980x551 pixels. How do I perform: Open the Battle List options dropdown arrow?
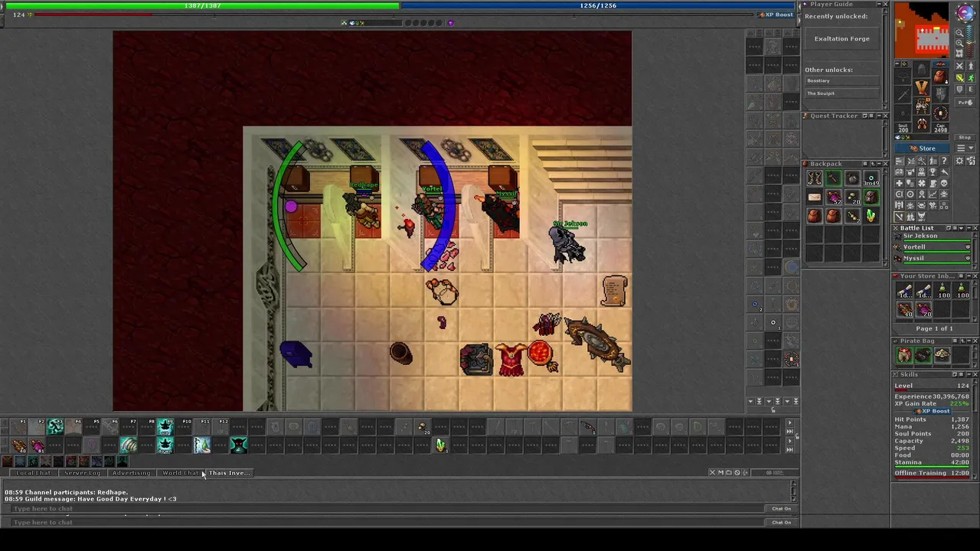click(961, 228)
